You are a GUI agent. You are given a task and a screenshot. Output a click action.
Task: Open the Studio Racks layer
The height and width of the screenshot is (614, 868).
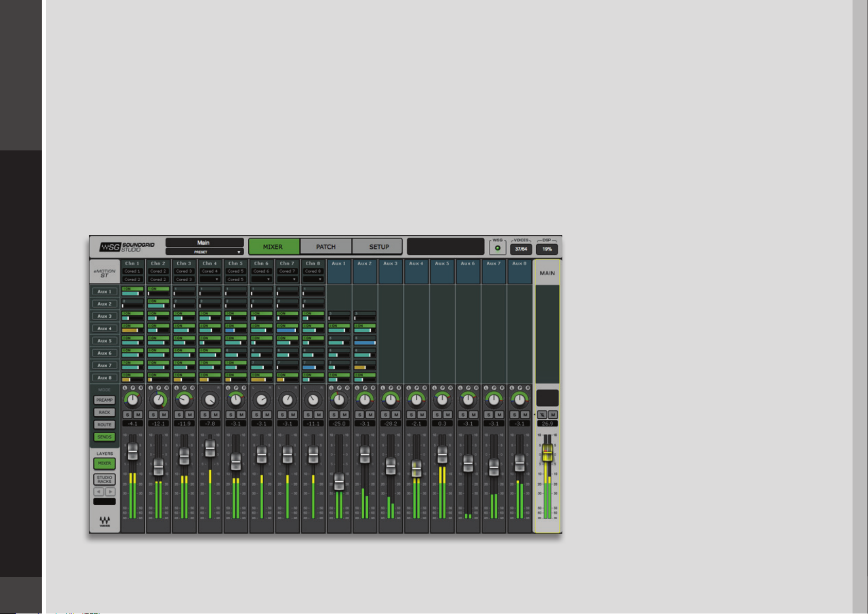click(x=105, y=479)
